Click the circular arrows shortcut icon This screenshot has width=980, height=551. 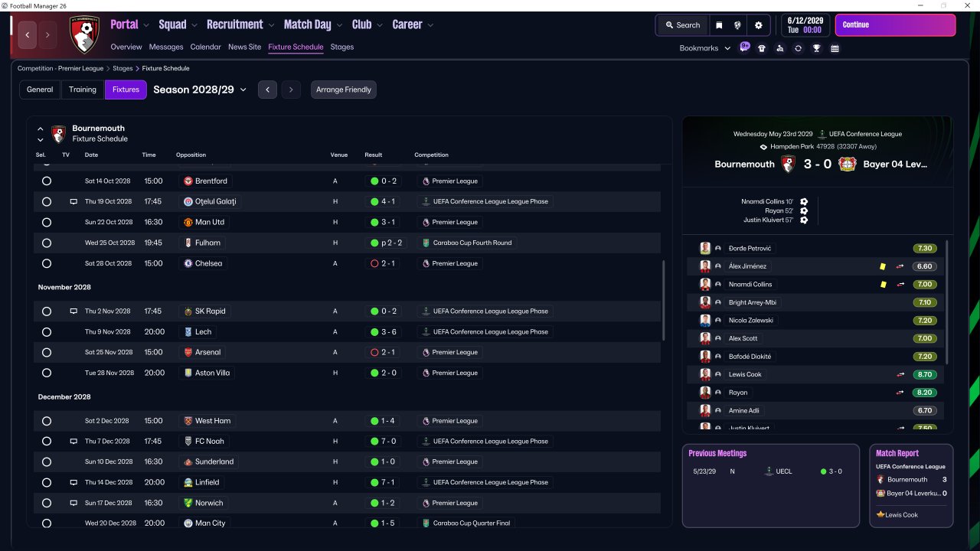(798, 48)
